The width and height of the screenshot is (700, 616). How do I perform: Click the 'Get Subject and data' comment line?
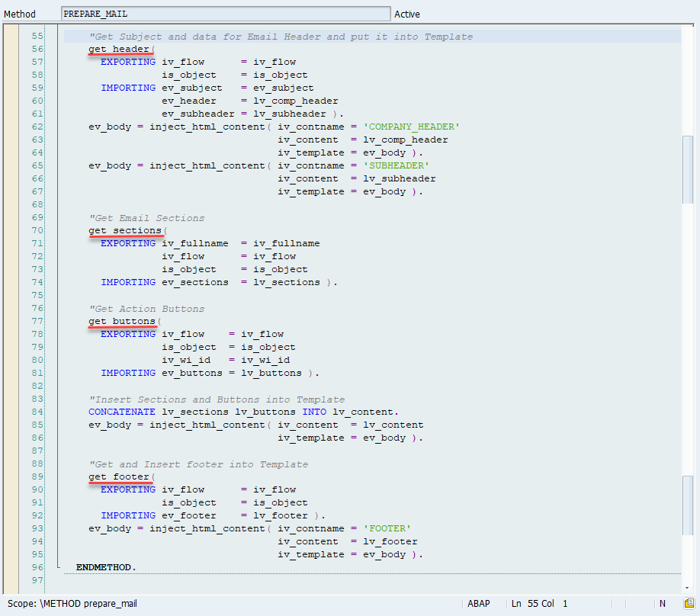tap(281, 37)
